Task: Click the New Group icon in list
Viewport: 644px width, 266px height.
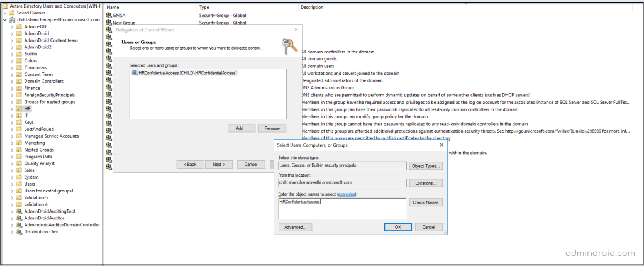Action: (109, 23)
